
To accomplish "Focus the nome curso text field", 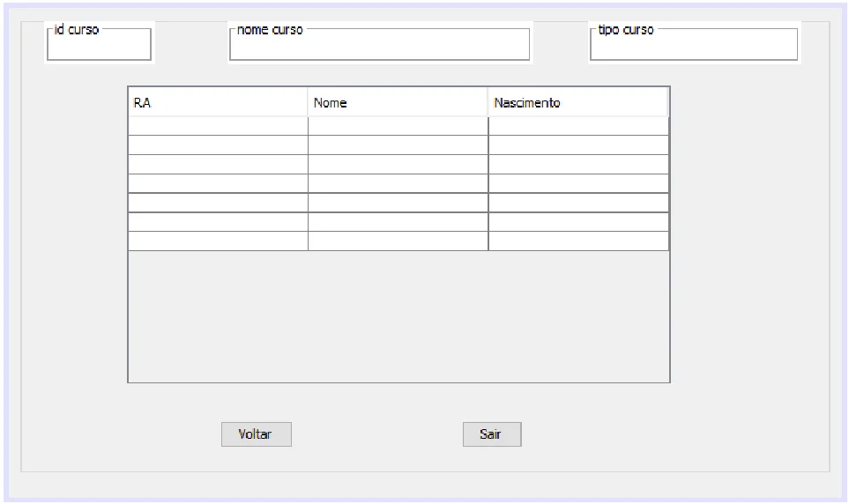I will [380, 44].
